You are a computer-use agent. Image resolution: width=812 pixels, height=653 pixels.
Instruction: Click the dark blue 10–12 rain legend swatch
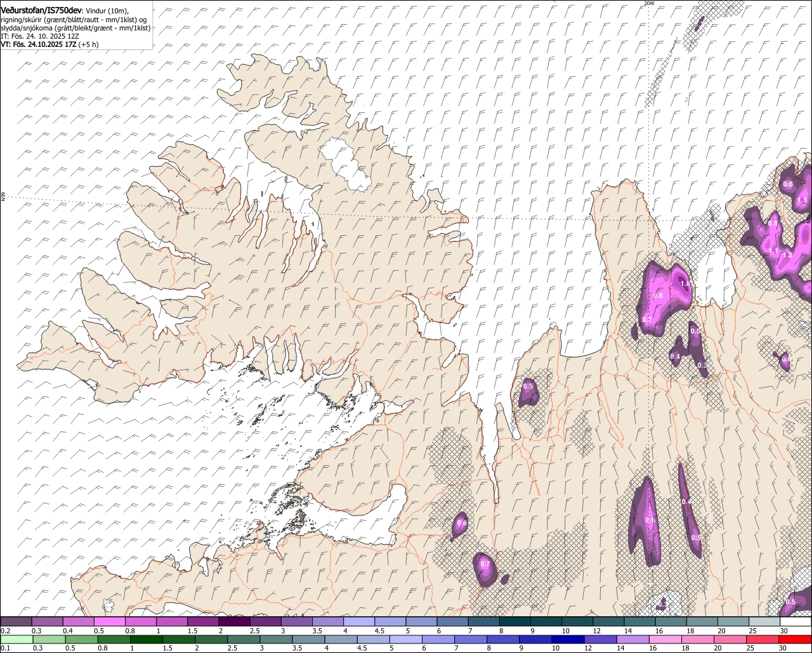[568, 640]
